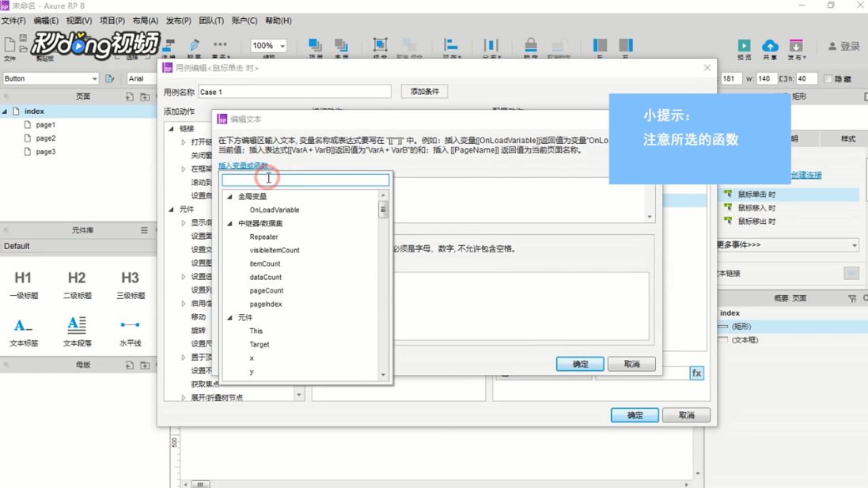
Task: Click the Send to back (底层) icon
Action: [x=342, y=45]
